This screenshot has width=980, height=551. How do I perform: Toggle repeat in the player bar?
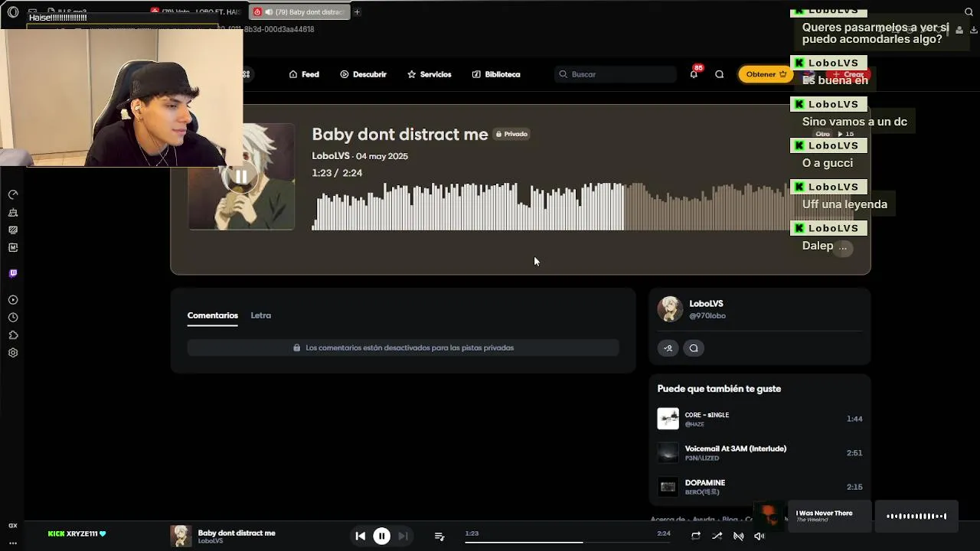coord(696,536)
